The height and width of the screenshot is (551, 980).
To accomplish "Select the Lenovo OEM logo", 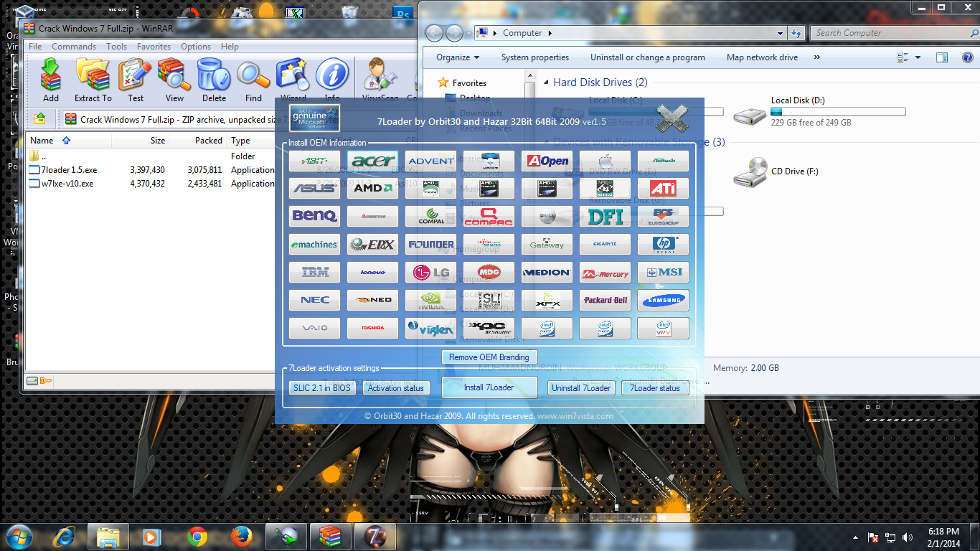I will coord(373,272).
